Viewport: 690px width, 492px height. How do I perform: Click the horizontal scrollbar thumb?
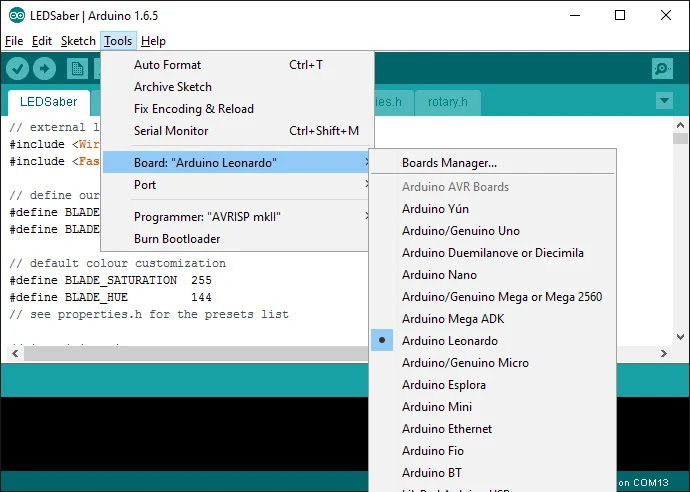tap(196, 353)
